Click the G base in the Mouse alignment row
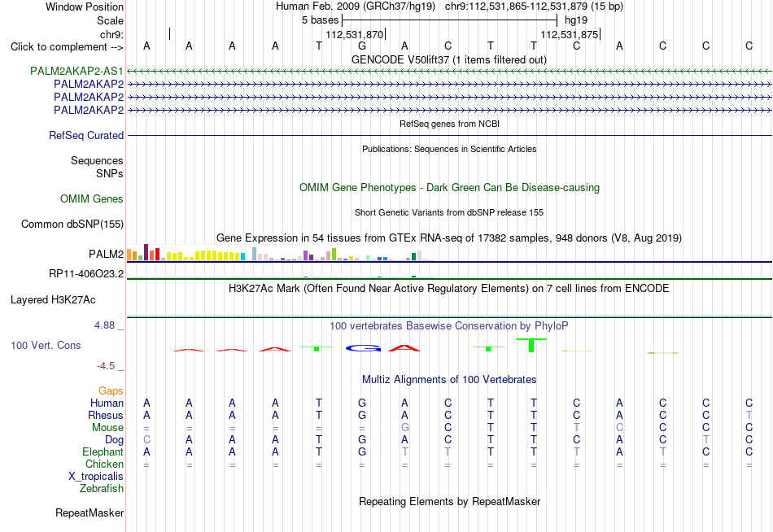This screenshot has height=532, width=773. (x=404, y=428)
